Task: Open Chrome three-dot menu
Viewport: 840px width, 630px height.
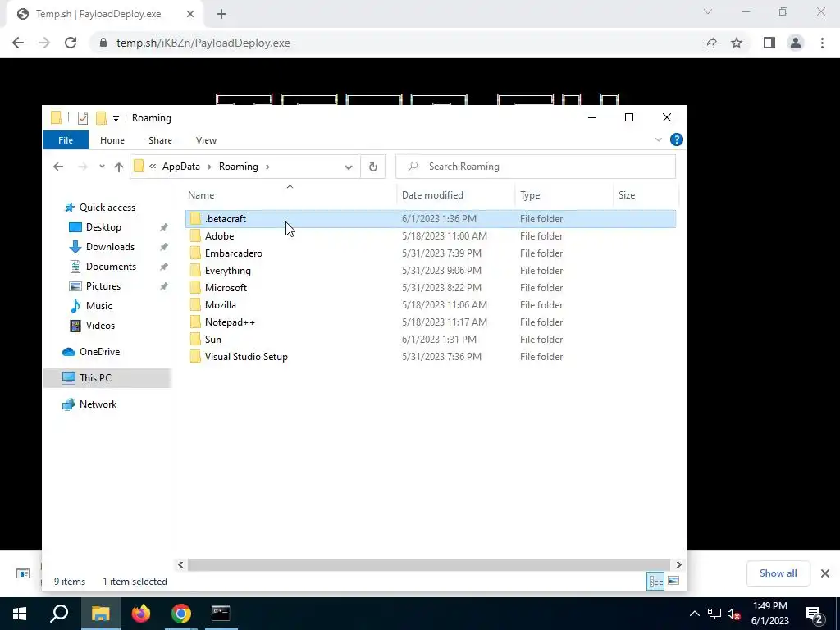Action: 822,43
